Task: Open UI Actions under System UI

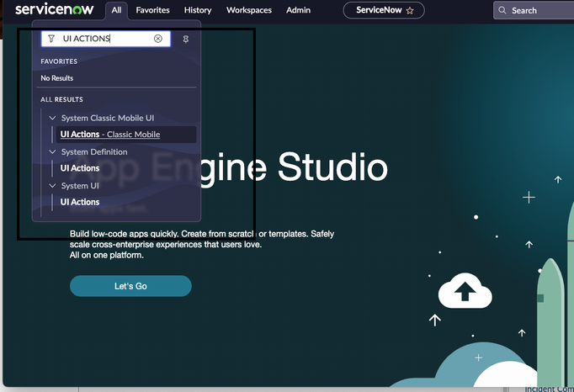Action: coord(80,202)
